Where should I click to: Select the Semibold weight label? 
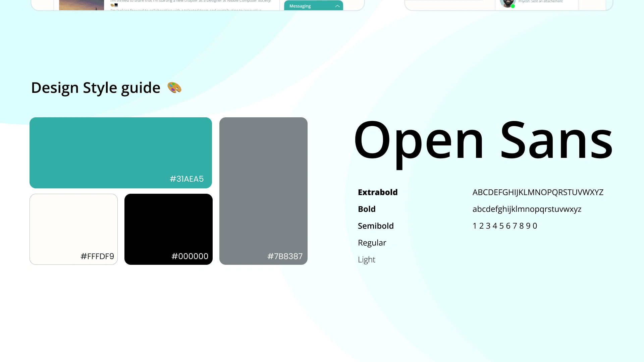[x=376, y=226]
